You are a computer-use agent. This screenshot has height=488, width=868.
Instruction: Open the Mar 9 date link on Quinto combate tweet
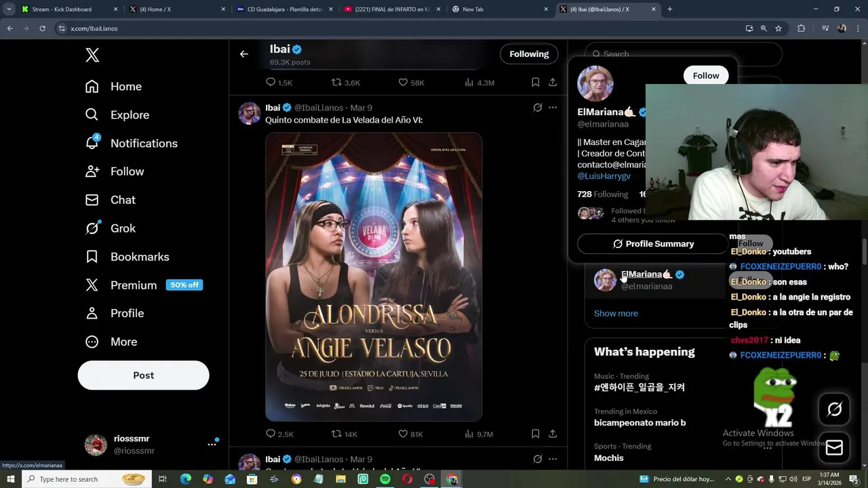tap(361, 108)
